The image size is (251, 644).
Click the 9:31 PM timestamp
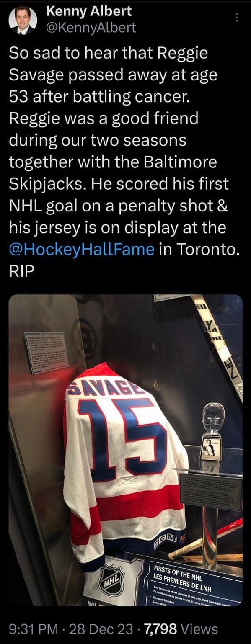(x=34, y=629)
